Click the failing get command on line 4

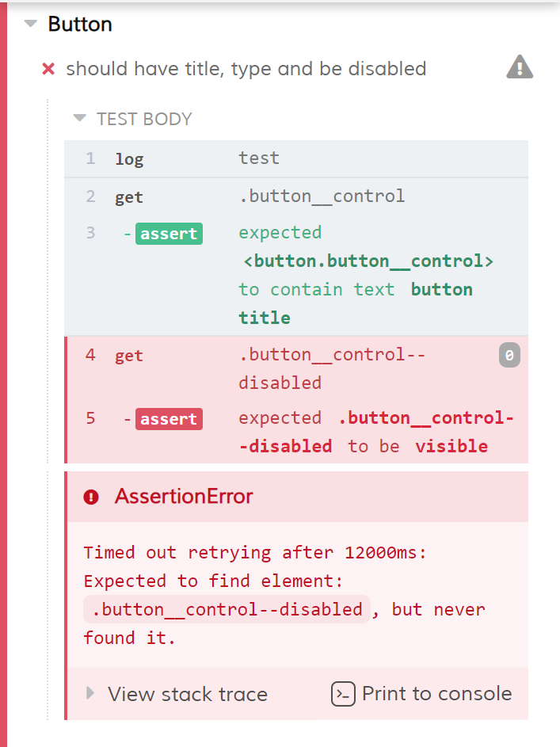pos(128,355)
